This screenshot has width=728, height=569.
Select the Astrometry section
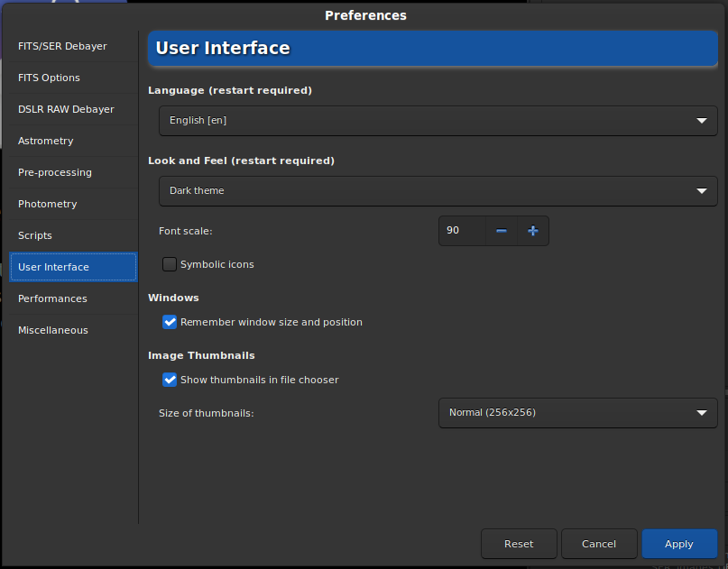(73, 141)
